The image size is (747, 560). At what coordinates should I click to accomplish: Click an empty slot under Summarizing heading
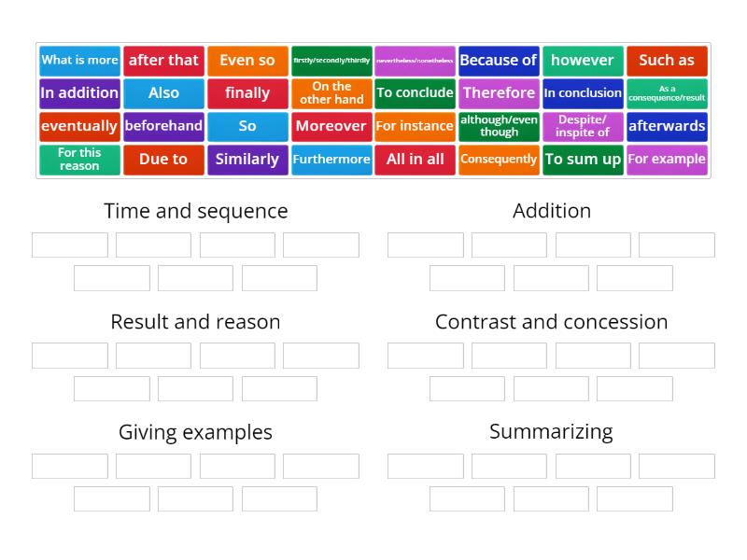[425, 466]
